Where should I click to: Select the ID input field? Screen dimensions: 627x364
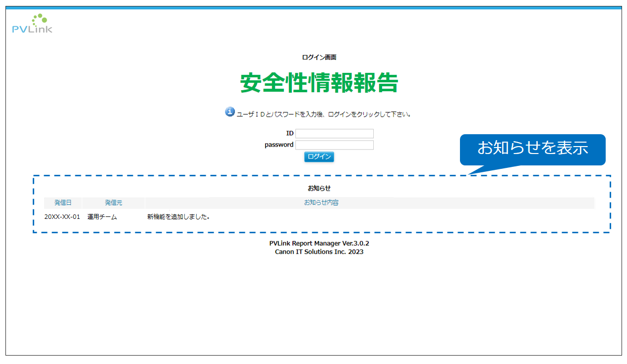click(334, 133)
